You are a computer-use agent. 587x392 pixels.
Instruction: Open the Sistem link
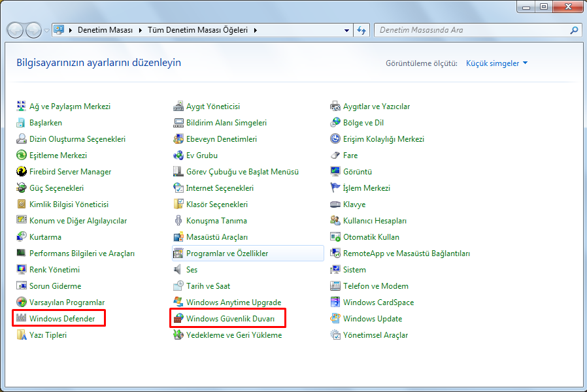pos(354,269)
